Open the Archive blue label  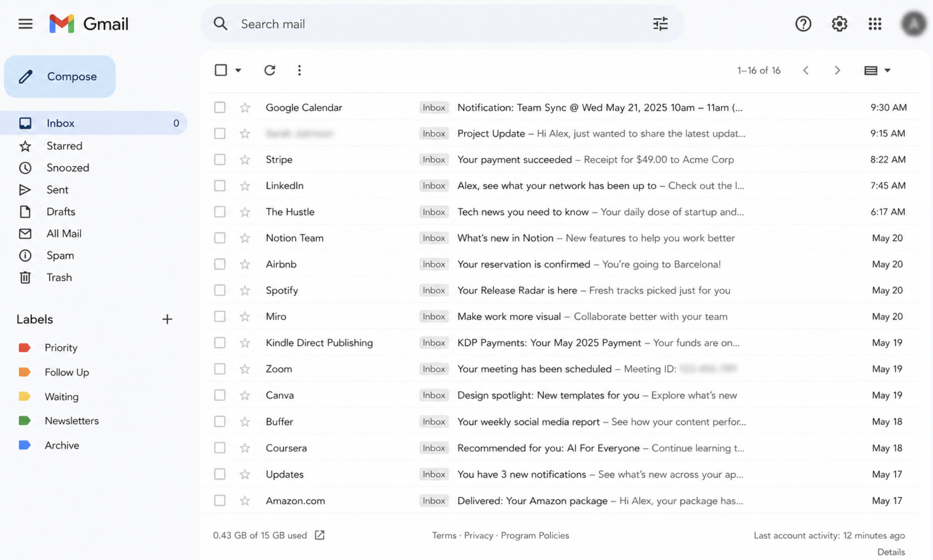[x=49, y=445]
